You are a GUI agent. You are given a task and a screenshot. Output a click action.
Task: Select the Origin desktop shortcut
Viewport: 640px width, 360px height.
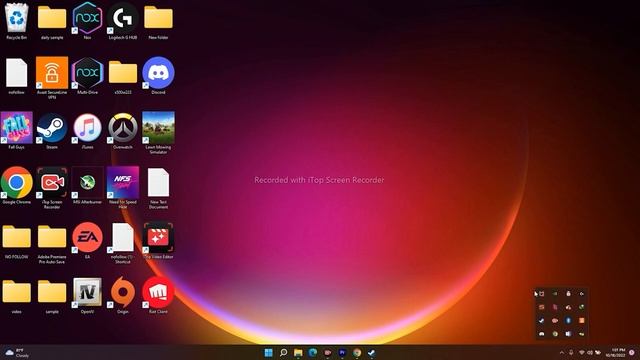[123, 296]
